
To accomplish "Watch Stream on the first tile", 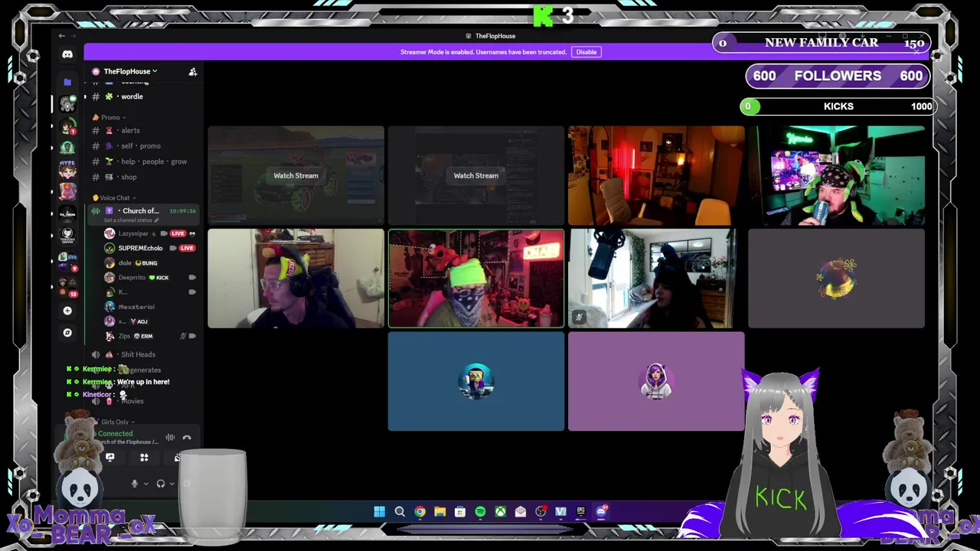I will tap(296, 176).
